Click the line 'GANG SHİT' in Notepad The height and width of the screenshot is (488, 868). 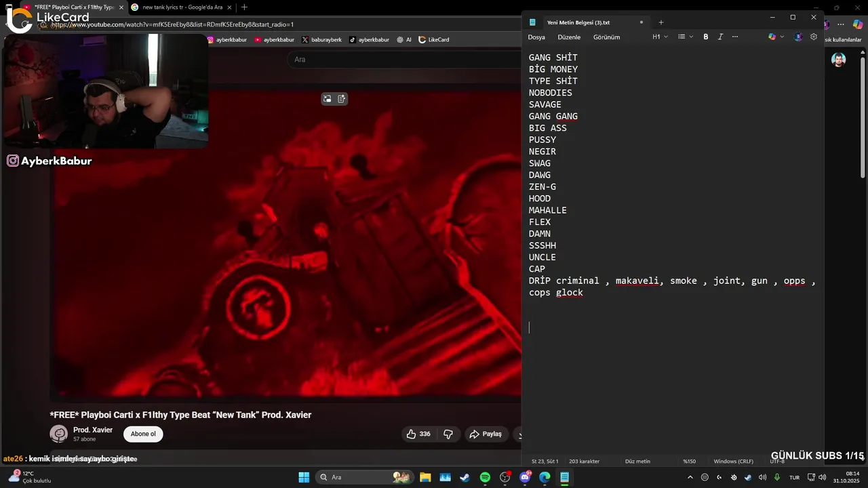tap(553, 58)
